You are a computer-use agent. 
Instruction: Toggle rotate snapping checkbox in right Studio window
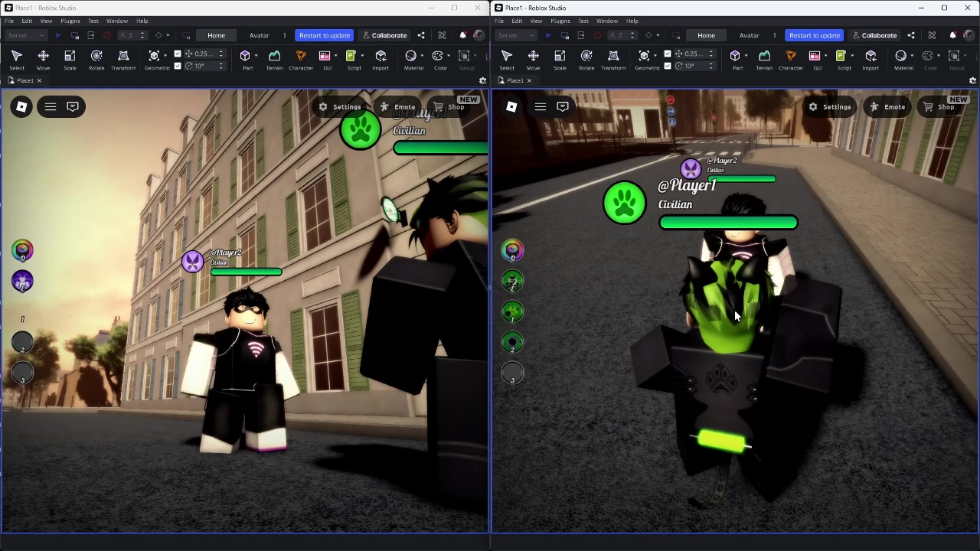point(668,66)
